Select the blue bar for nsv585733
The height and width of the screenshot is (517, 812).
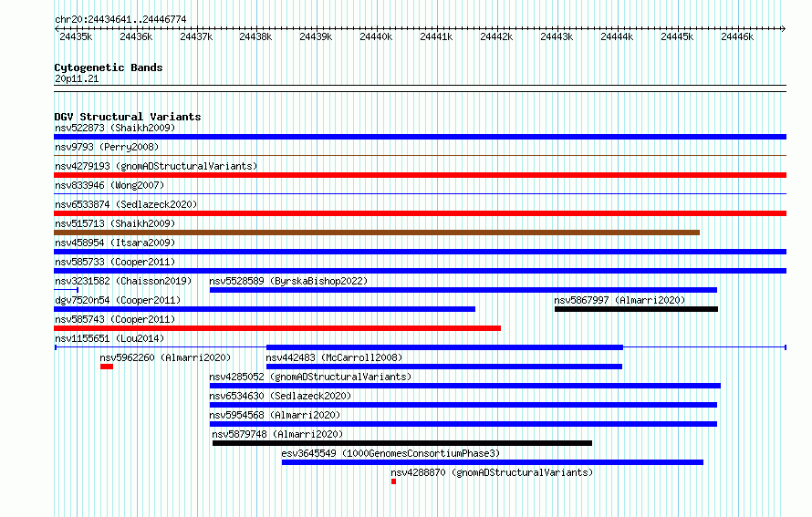click(420, 271)
